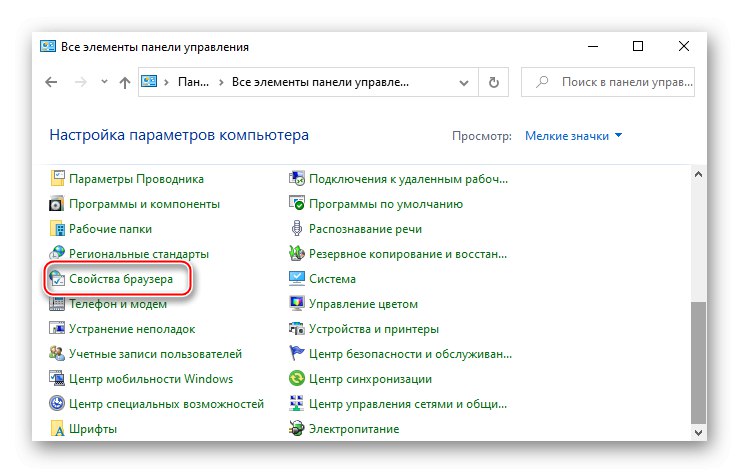Click the control panel icon in address bar
739x473 pixels.
149,82
